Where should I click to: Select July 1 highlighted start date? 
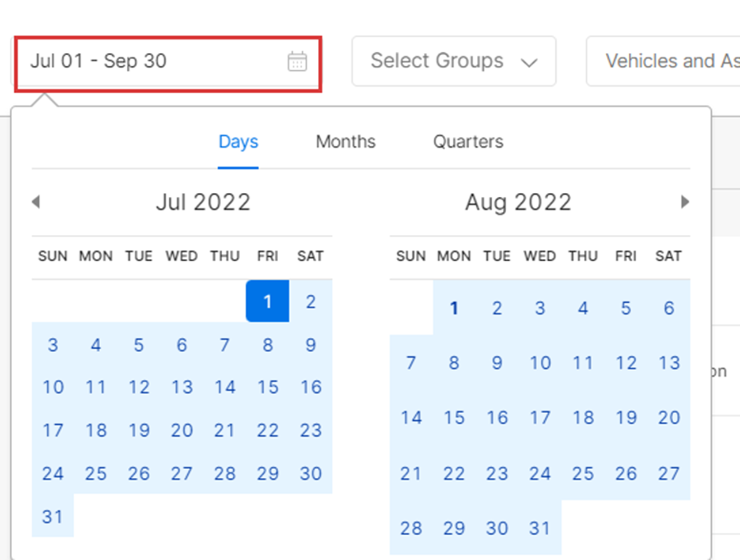(267, 301)
